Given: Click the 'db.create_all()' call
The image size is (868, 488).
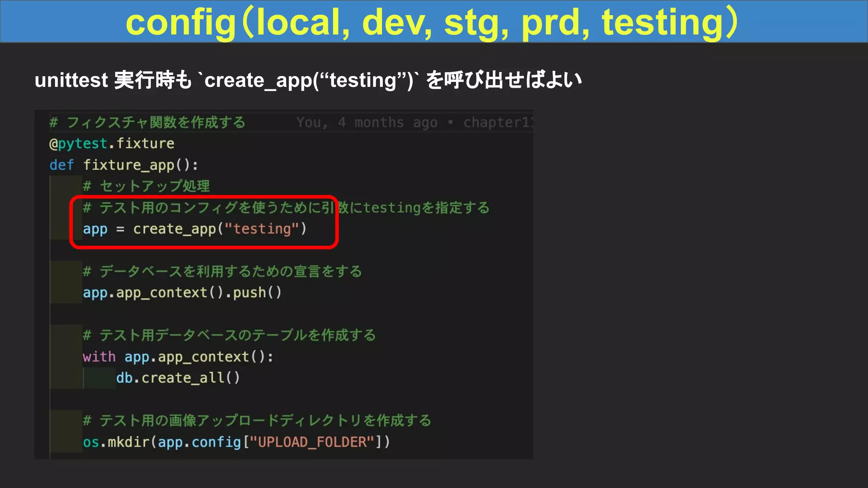Looking at the screenshot, I should click(x=178, y=378).
